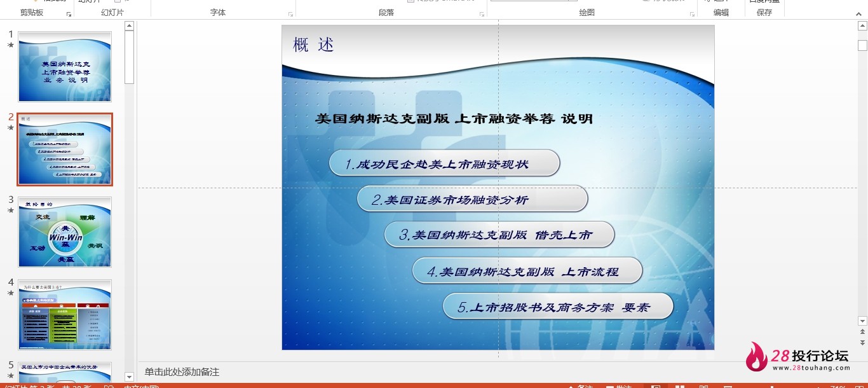The width and height of the screenshot is (868, 388).
Task: Click button 2.美国证券市场融资分析
Action: point(472,199)
